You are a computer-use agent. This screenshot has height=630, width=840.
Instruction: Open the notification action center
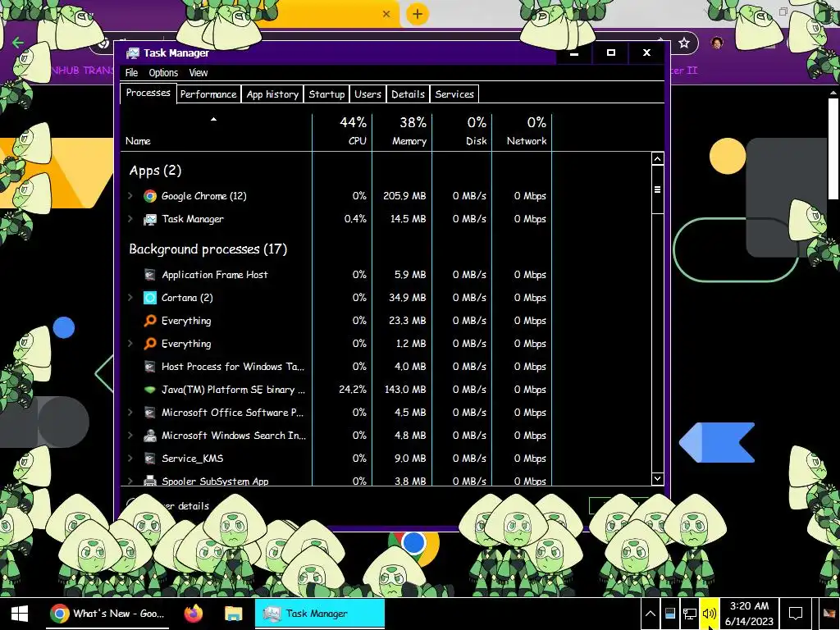point(796,614)
